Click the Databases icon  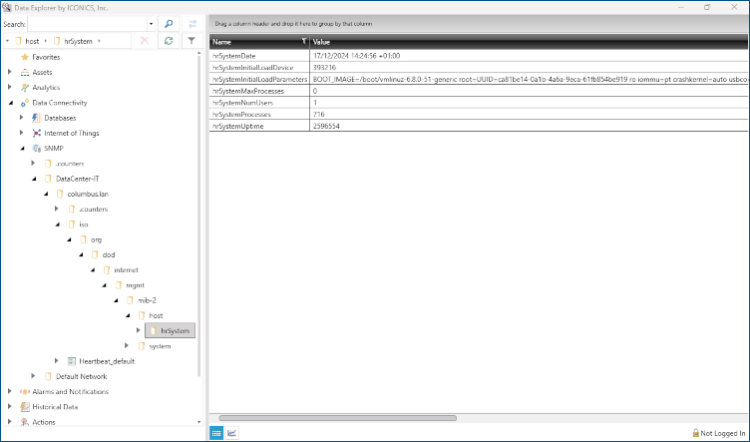point(36,118)
